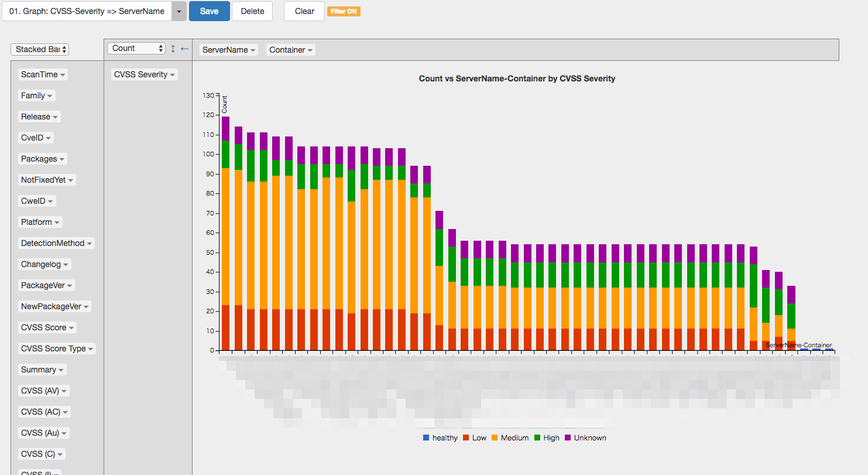The image size is (868, 475).
Task: Click the tallest first bar in the chart
Action: click(x=225, y=234)
